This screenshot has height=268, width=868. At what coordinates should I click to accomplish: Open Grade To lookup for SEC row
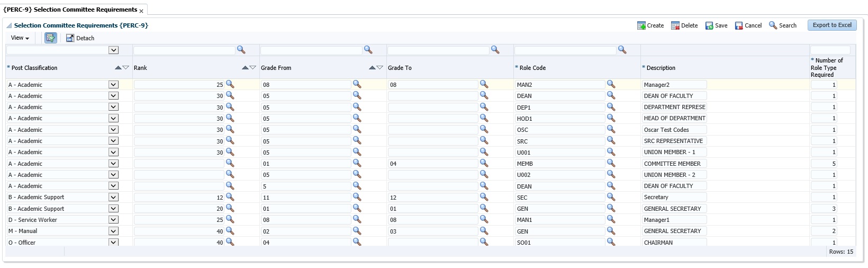(484, 197)
